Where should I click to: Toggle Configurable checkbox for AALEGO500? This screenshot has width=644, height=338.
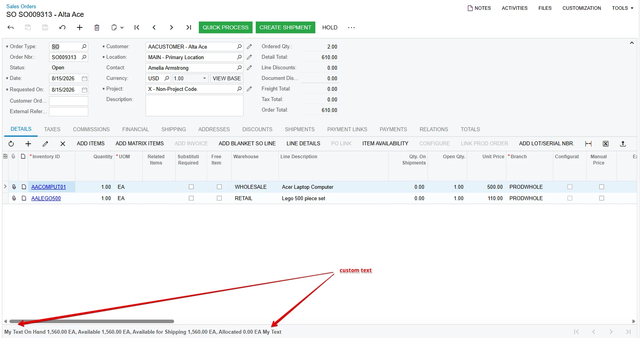coord(570,198)
